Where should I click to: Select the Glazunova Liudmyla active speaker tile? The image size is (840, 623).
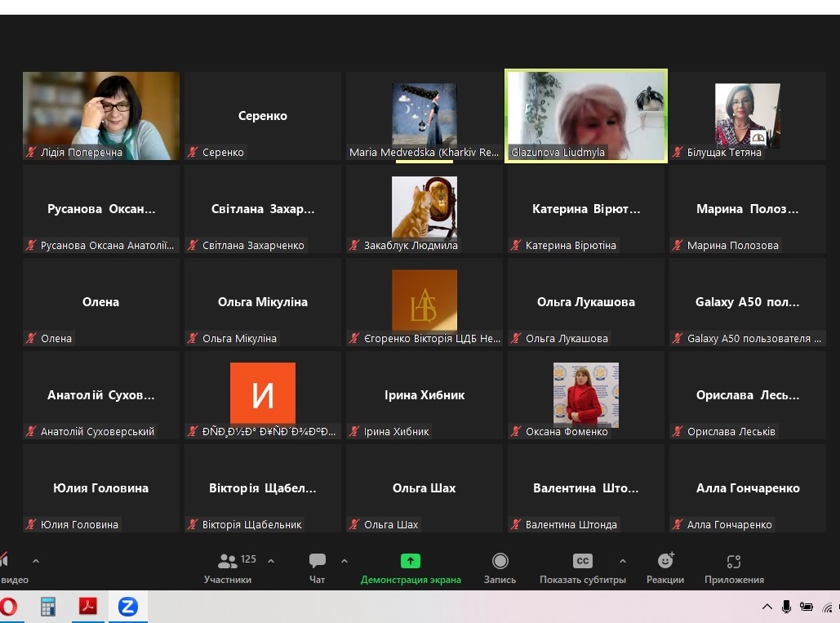[x=586, y=115]
